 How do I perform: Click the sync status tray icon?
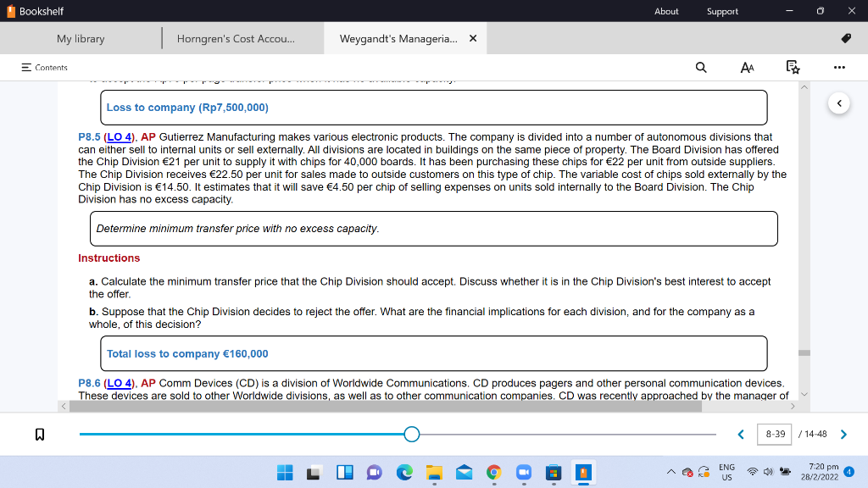tap(704, 472)
